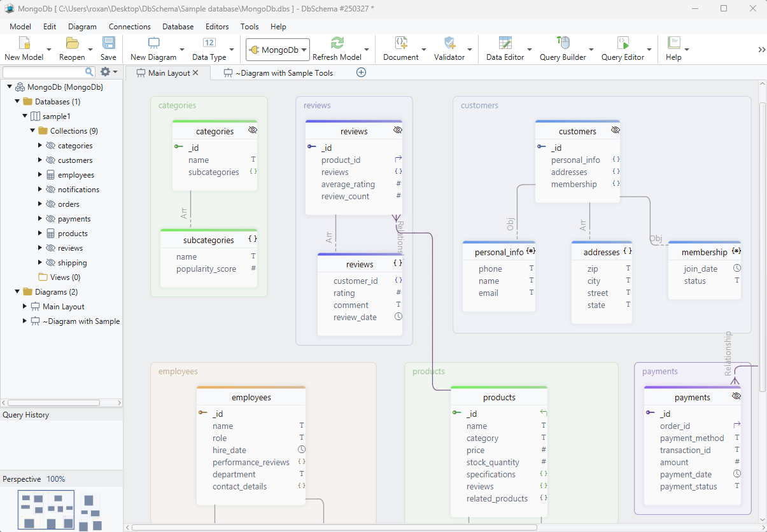Expand the products collection node
Screen dimensions: 767x532
[x=40, y=233]
